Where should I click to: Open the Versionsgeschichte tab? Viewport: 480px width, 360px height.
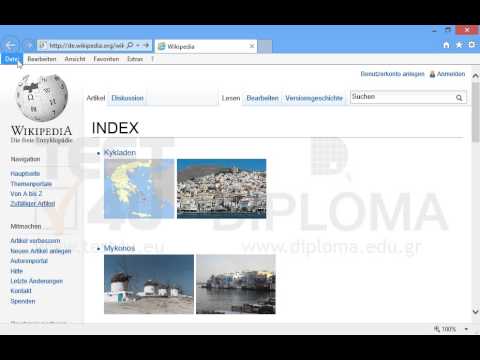point(314,98)
